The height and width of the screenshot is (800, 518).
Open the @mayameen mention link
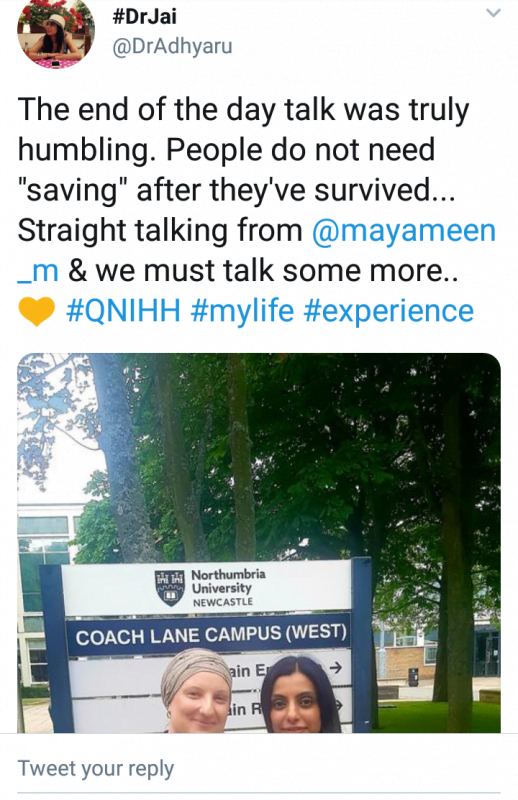tap(404, 230)
